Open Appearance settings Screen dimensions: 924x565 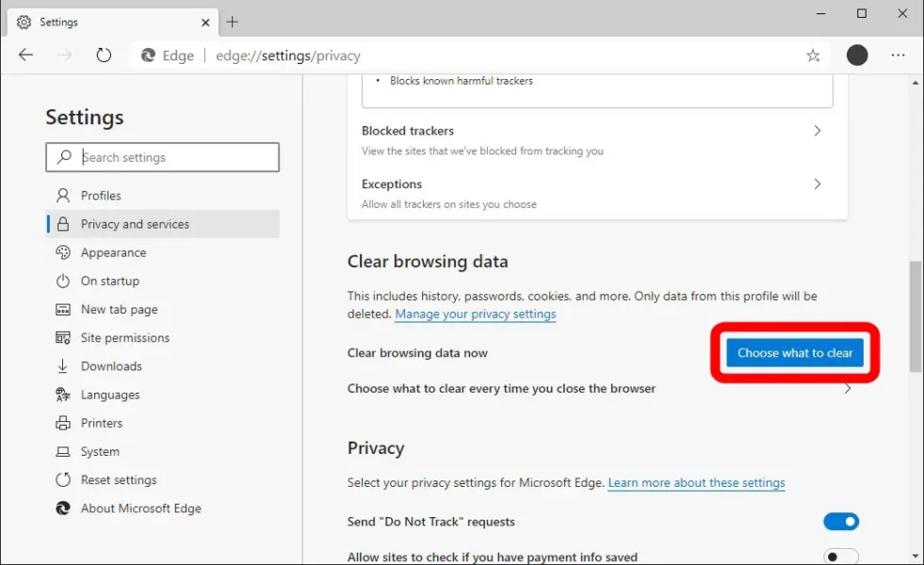[x=163, y=252]
